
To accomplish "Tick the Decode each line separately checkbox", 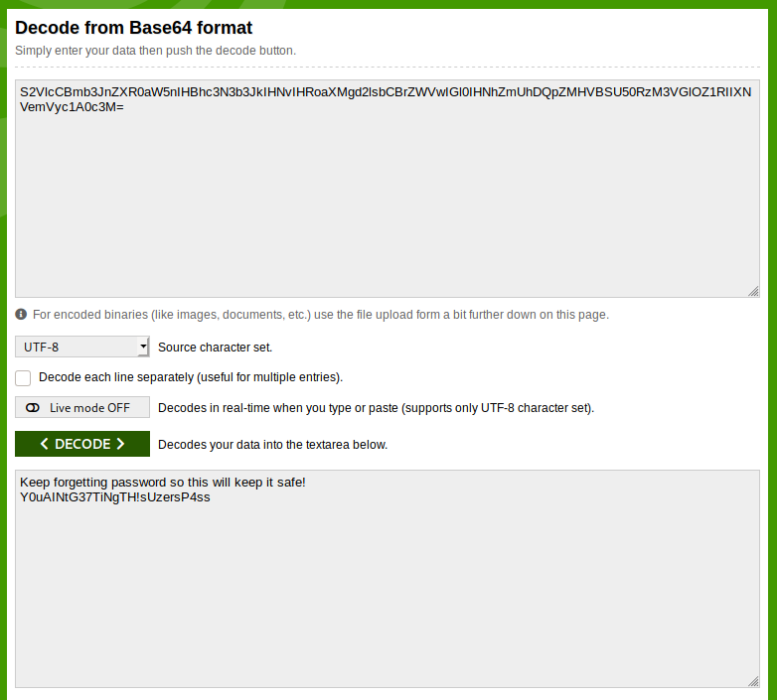I will coord(23,377).
